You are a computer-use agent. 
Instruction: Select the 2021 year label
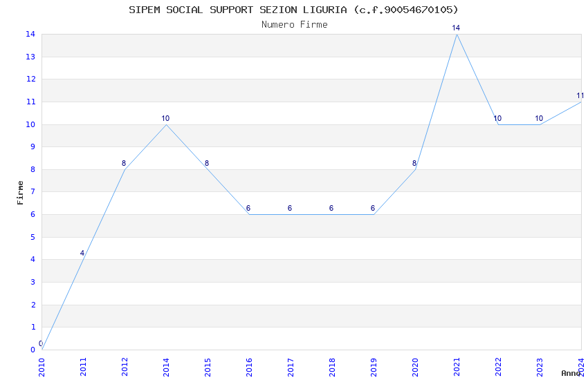click(457, 367)
